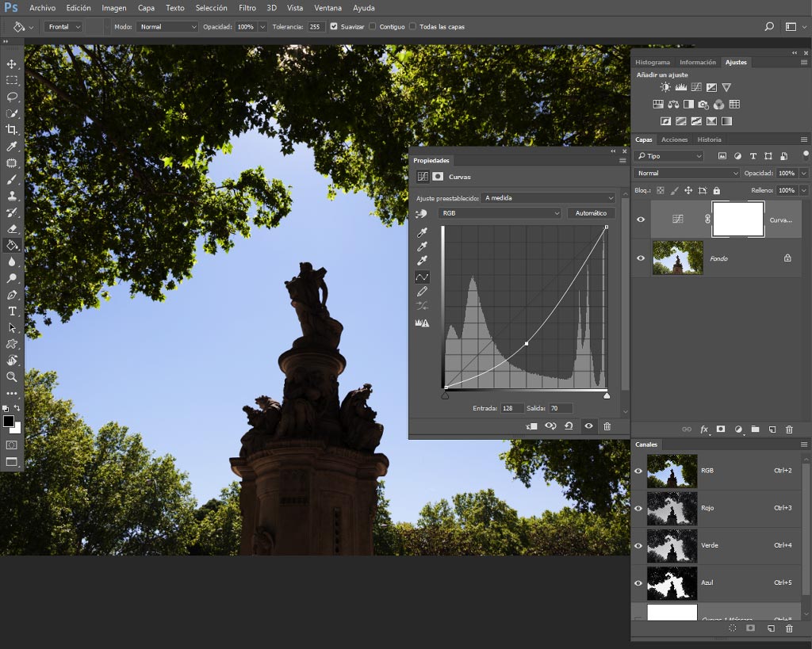This screenshot has height=649, width=812.
Task: Select the Clone Stamp tool
Action: tap(11, 197)
